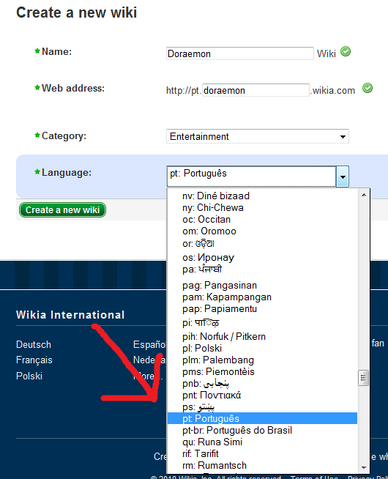Click the language list scrollbar thumb

(363, 378)
